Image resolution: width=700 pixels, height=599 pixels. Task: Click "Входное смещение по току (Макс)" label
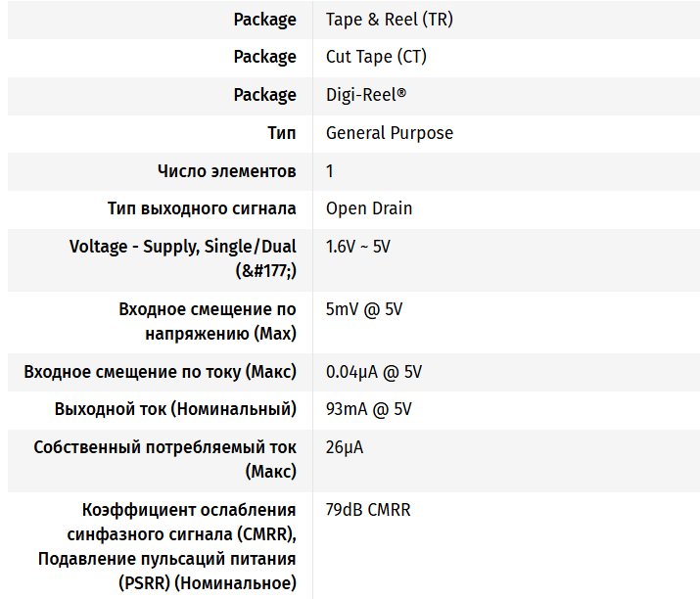[161, 372]
